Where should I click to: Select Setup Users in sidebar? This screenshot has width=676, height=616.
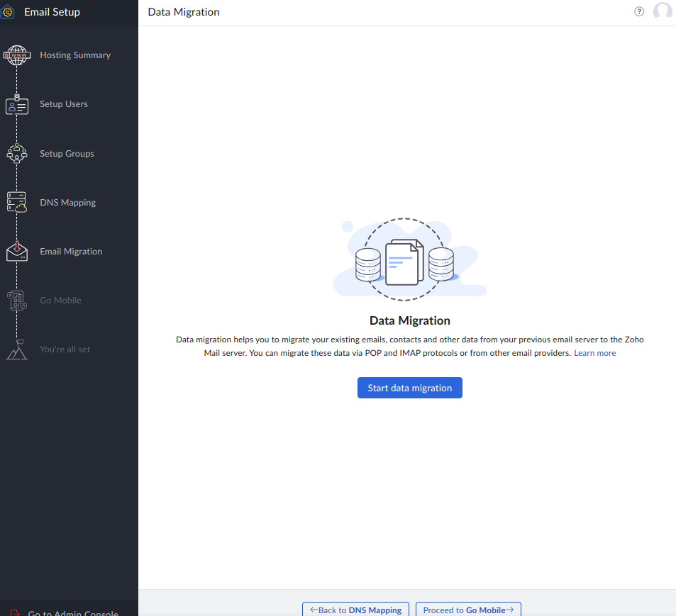coord(64,104)
